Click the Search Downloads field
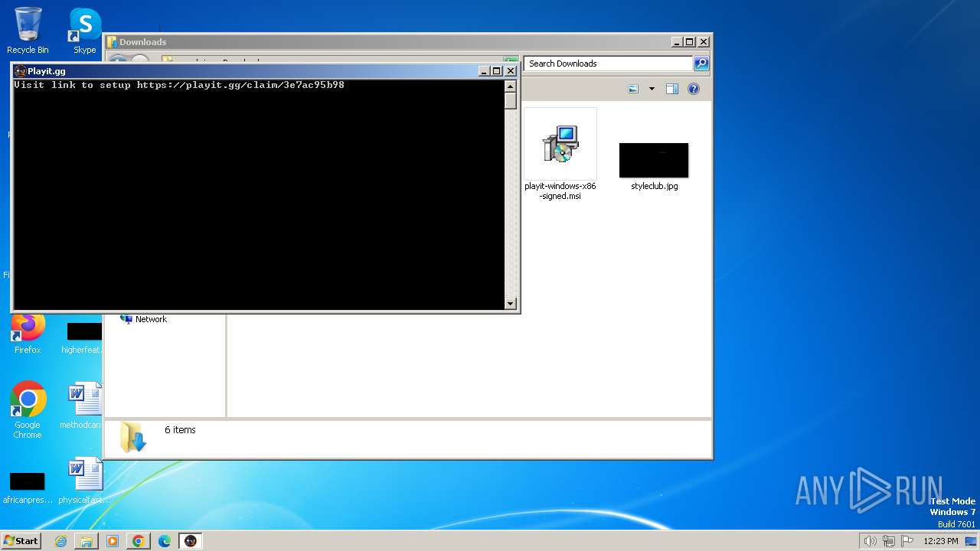980x551 pixels. point(609,64)
